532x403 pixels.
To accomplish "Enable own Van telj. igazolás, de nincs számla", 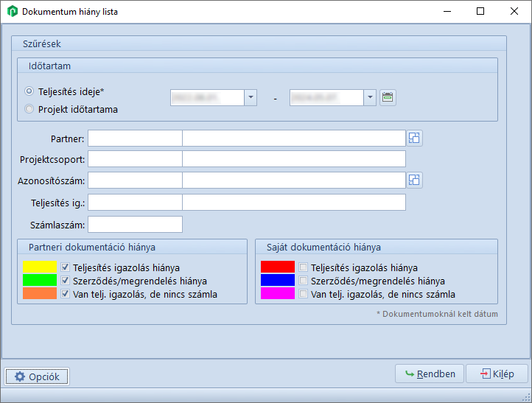I will click(x=303, y=294).
